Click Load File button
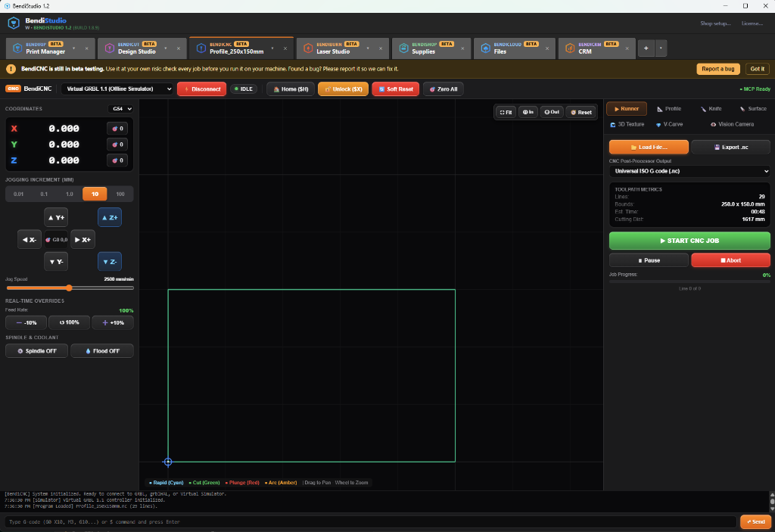 pyautogui.click(x=649, y=147)
